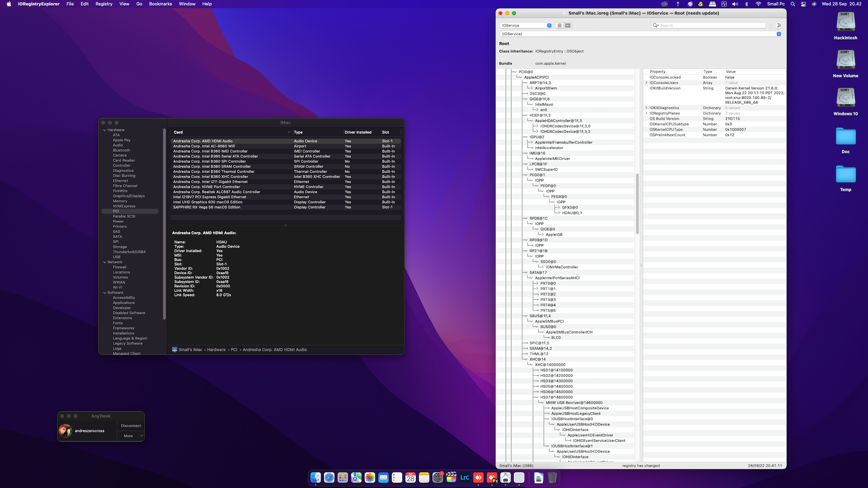Image resolution: width=868 pixels, height=488 pixels.
Task: Open Final Cut Pro from the dock
Action: [x=451, y=478]
